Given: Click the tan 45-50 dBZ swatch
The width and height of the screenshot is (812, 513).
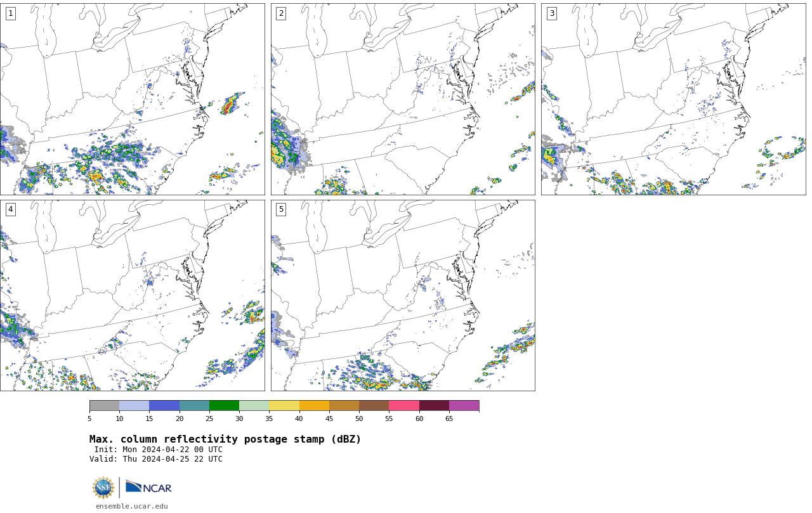Looking at the screenshot, I should [x=344, y=406].
